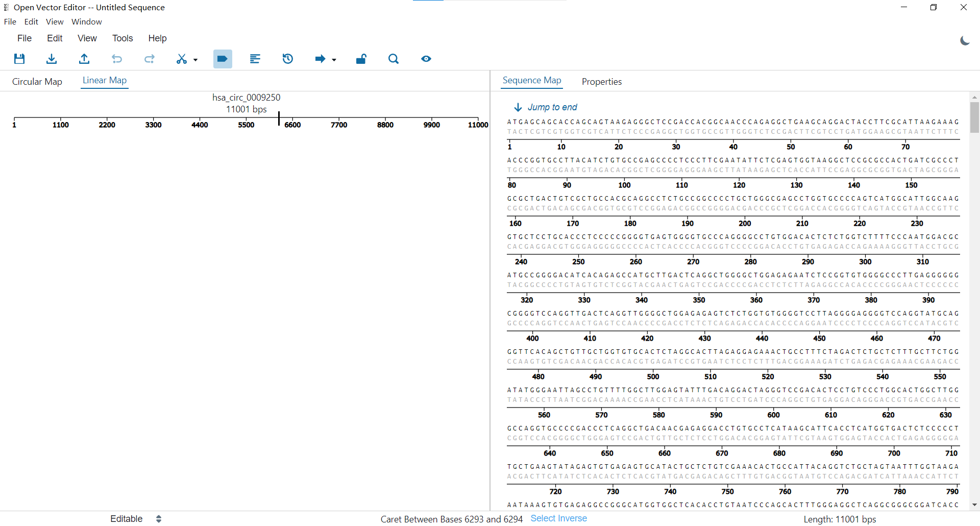Click the 8800 tick on linear map axis
The image size is (980, 526).
point(385,125)
